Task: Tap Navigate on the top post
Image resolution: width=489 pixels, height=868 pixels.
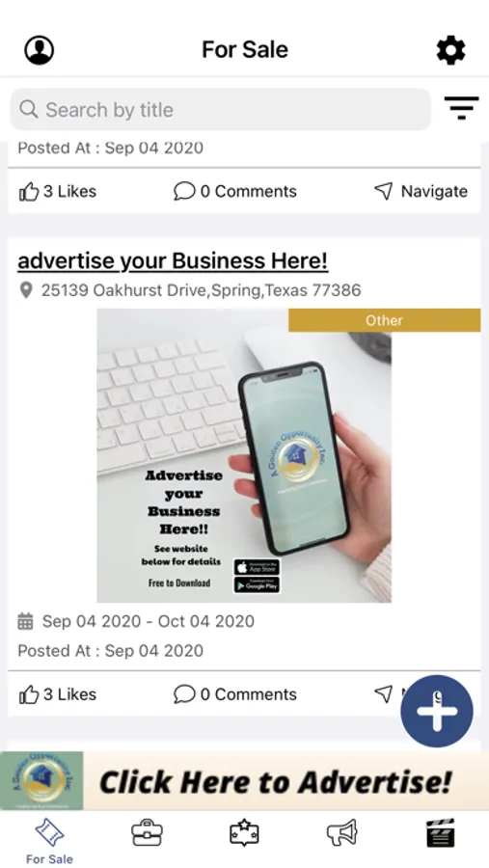Action: (421, 192)
